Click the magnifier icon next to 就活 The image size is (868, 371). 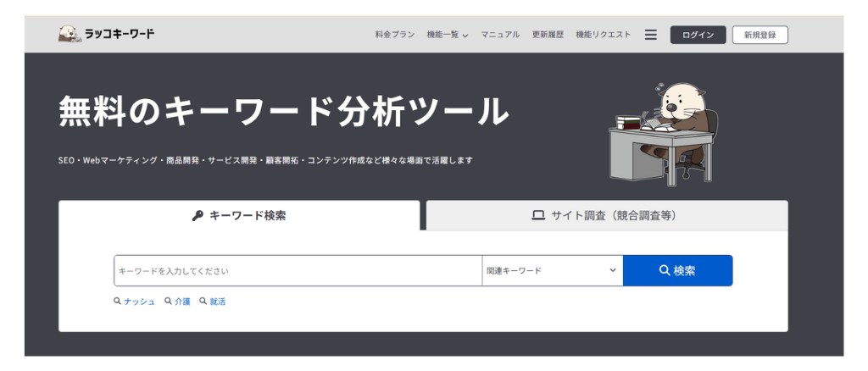point(203,301)
